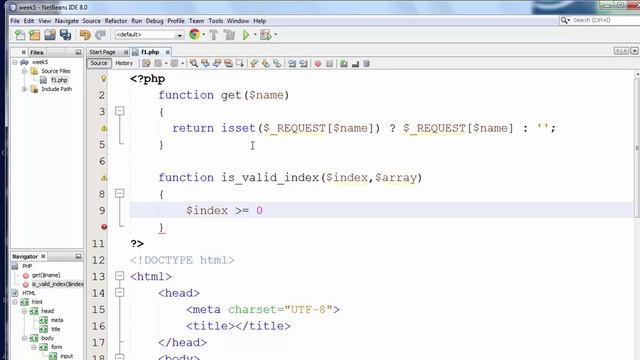The height and width of the screenshot is (360, 640).
Task: Open the Tools menu
Action: click(216, 21)
